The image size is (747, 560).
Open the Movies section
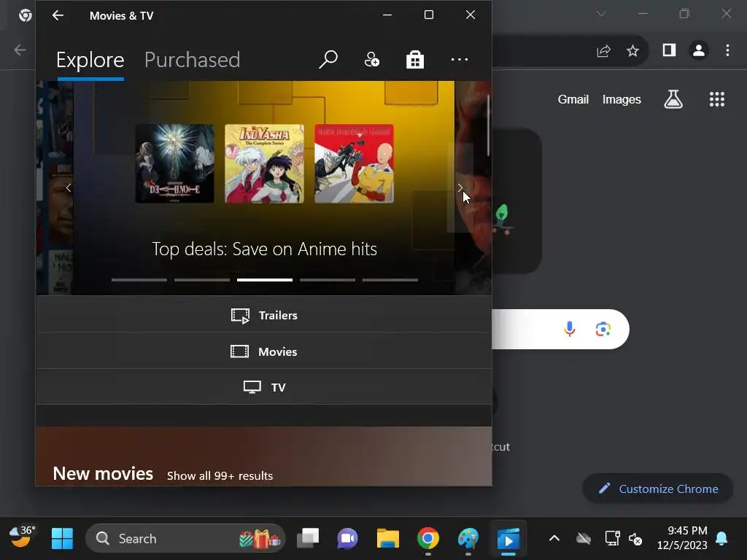(264, 351)
